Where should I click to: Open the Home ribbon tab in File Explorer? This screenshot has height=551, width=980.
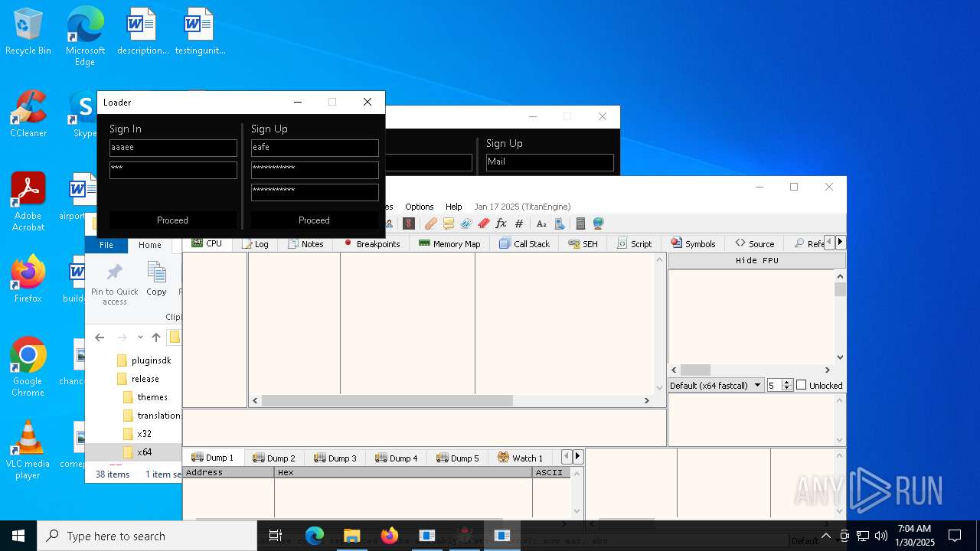point(150,245)
